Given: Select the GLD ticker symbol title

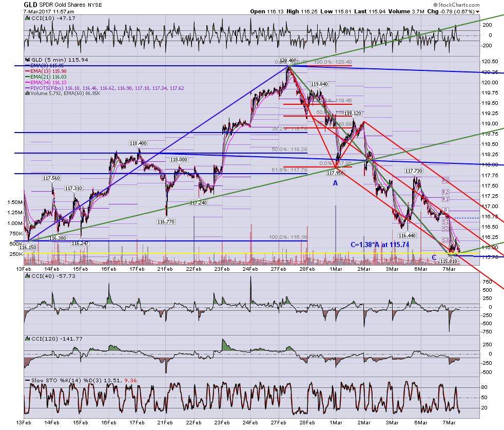Looking at the screenshot, I should point(30,5).
